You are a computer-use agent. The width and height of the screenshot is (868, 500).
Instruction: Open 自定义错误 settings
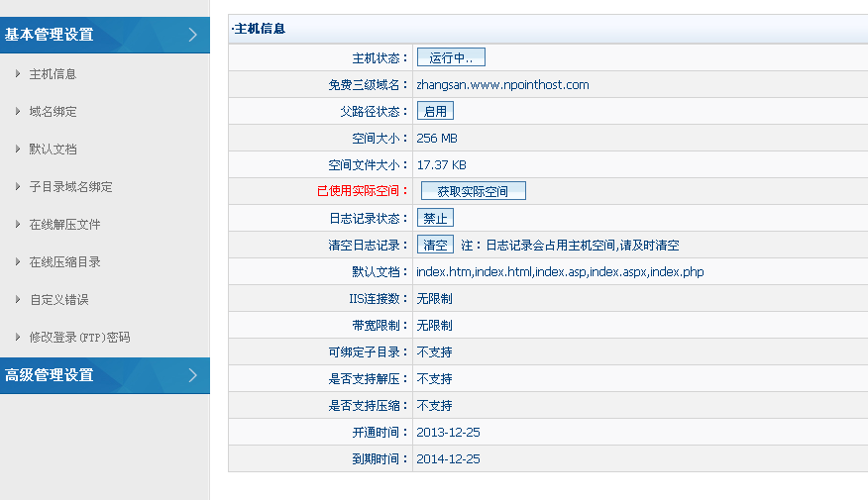click(x=58, y=300)
